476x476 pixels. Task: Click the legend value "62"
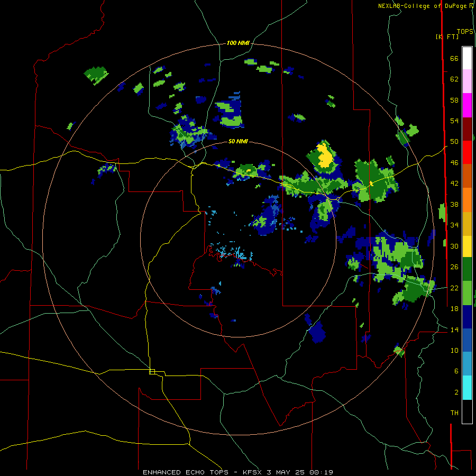click(x=454, y=79)
